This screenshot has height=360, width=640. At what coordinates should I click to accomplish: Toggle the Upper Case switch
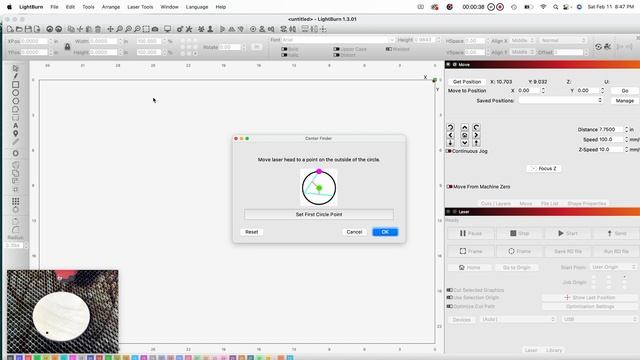336,49
